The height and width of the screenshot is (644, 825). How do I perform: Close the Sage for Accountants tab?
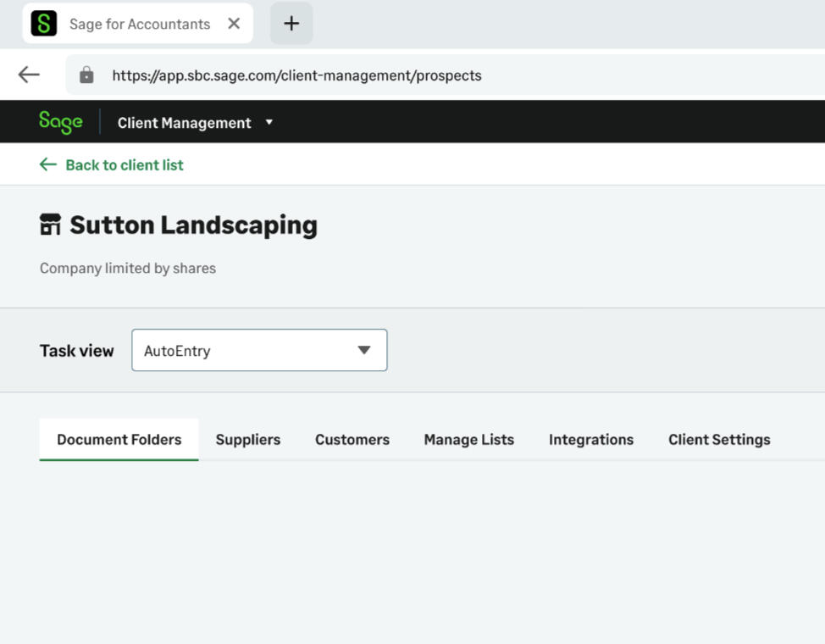point(234,24)
